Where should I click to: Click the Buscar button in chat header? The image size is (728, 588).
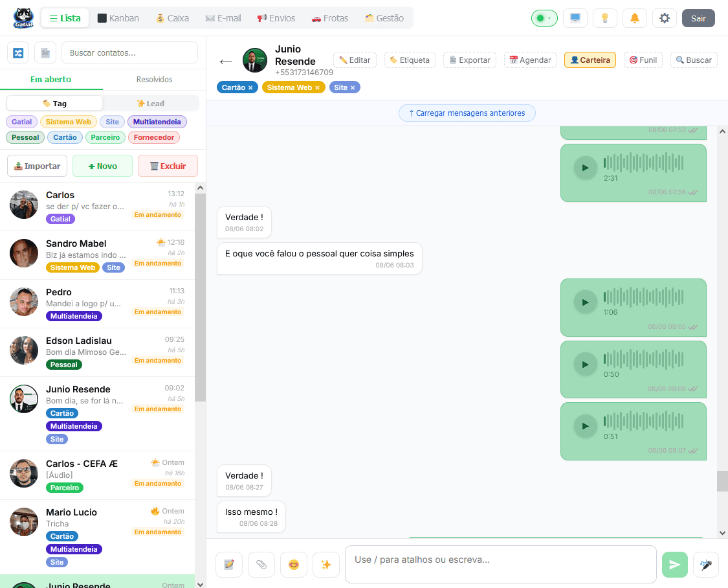click(x=694, y=60)
